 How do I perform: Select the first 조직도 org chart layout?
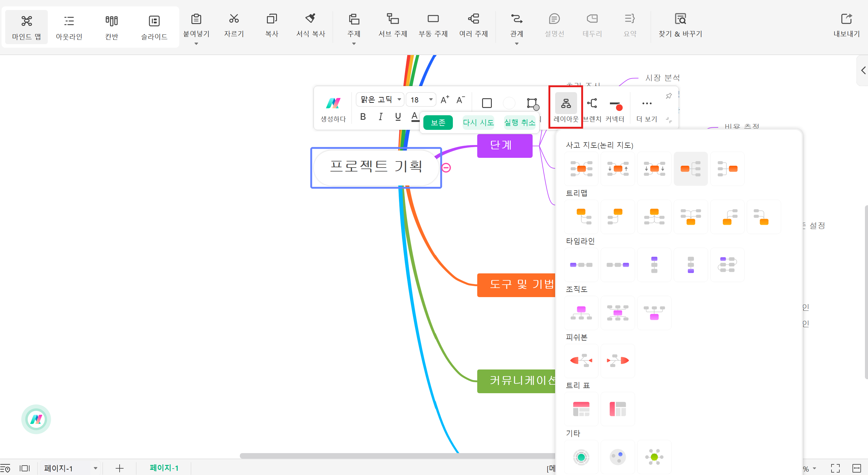pyautogui.click(x=581, y=313)
